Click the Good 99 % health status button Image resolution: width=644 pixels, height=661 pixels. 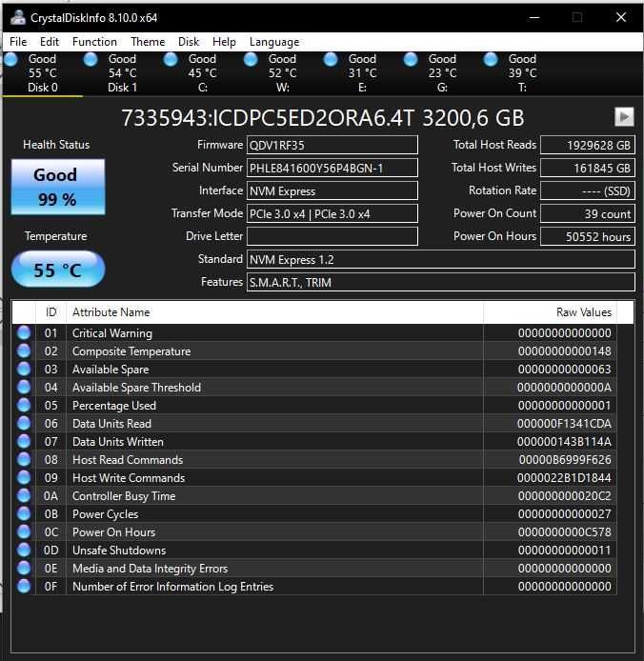point(58,187)
